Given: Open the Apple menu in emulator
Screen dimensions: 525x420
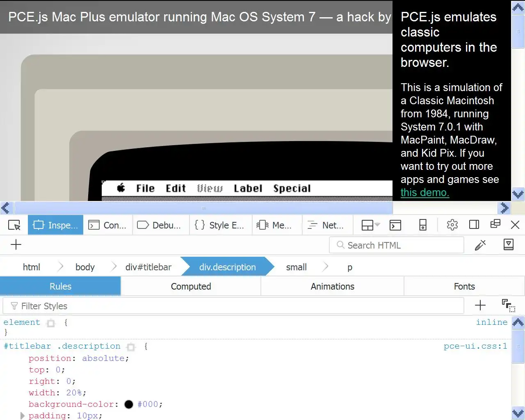Looking at the screenshot, I should click(121, 188).
